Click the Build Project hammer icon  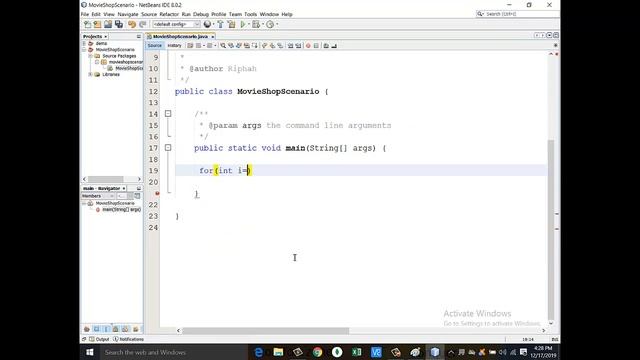[x=220, y=24]
